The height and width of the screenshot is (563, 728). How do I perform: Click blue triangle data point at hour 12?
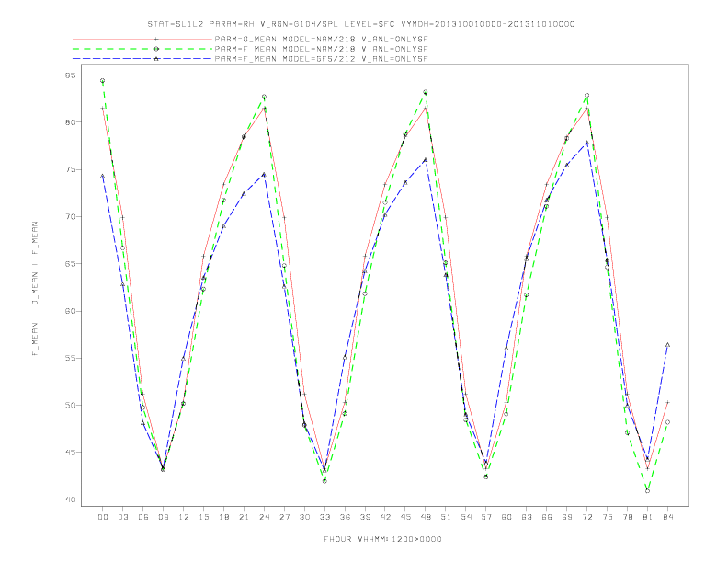tap(184, 359)
